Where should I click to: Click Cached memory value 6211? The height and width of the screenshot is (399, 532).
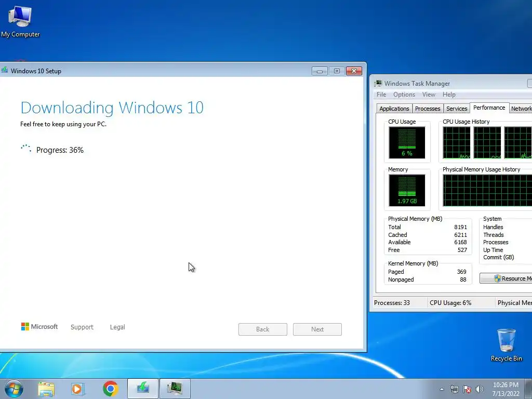pos(460,235)
